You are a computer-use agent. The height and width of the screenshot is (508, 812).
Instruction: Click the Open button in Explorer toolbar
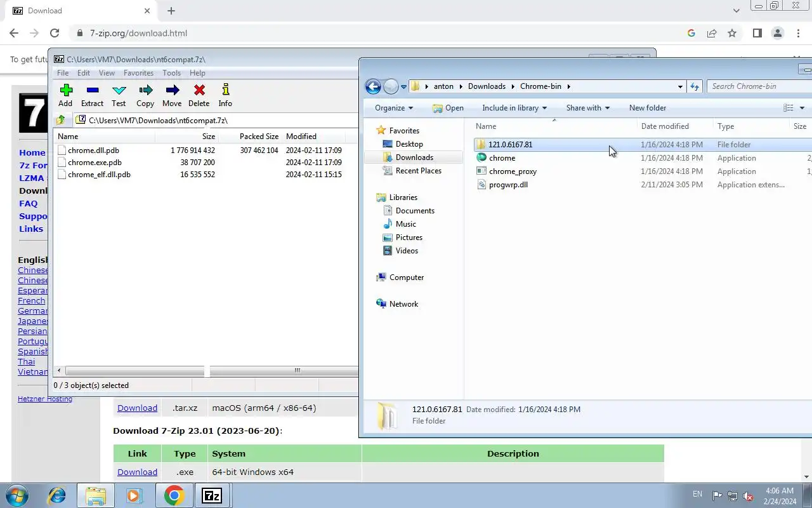(449, 108)
